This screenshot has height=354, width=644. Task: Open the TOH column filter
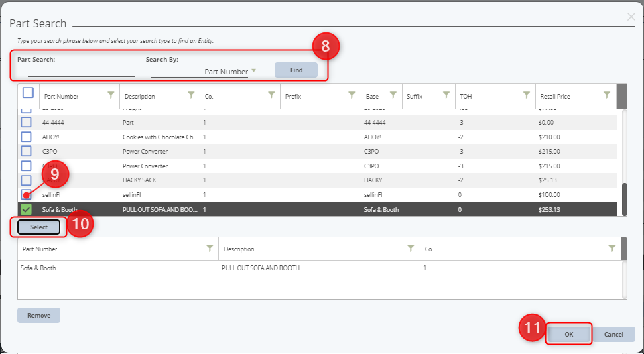[x=527, y=95]
